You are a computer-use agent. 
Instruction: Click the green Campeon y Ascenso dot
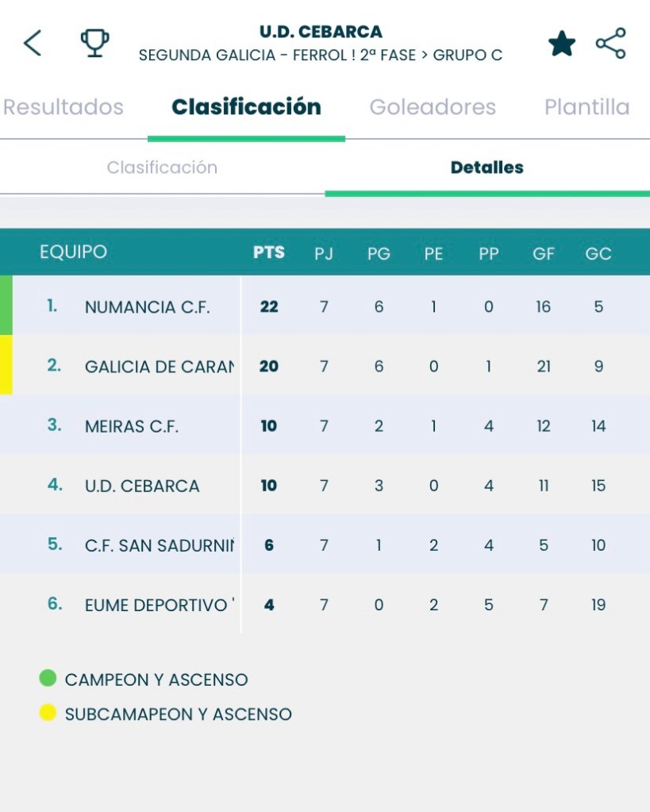(x=48, y=678)
